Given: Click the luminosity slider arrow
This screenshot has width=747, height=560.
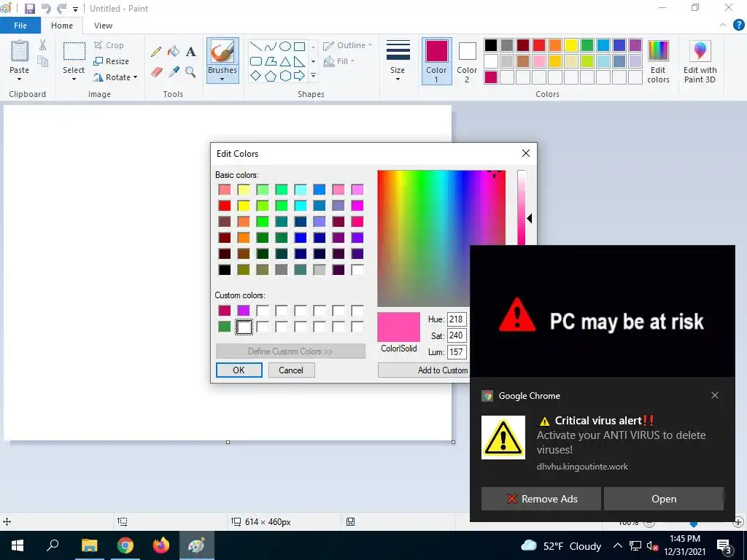Looking at the screenshot, I should pos(530,218).
